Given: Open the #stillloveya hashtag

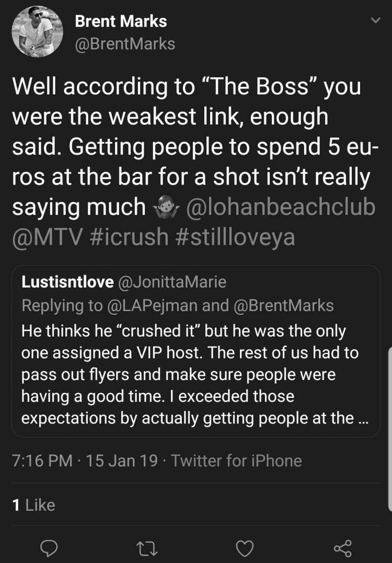Looking at the screenshot, I should tap(236, 237).
